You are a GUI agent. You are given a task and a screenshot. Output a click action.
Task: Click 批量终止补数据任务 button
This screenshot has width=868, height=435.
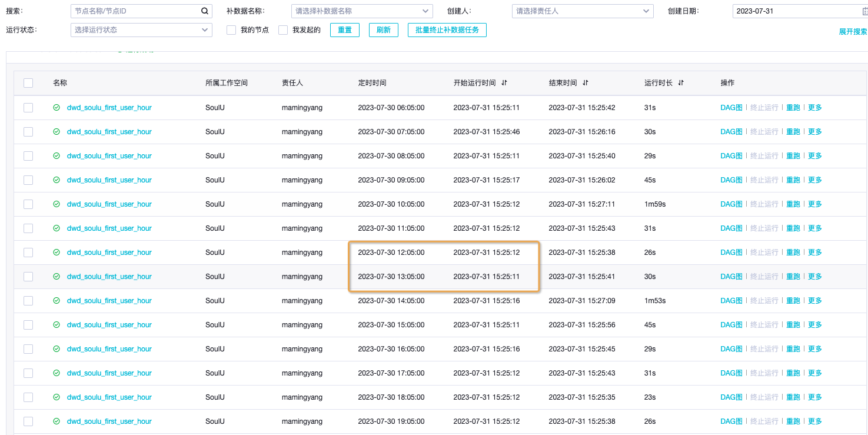coord(447,30)
